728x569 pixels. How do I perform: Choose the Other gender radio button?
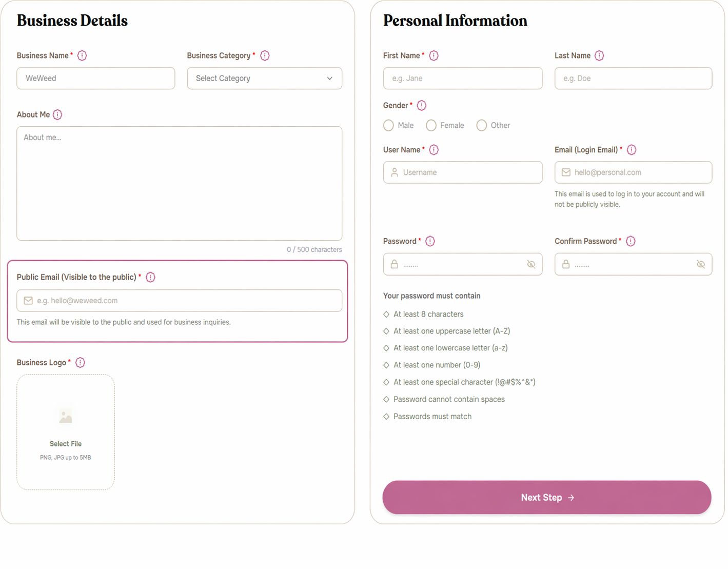pos(481,125)
